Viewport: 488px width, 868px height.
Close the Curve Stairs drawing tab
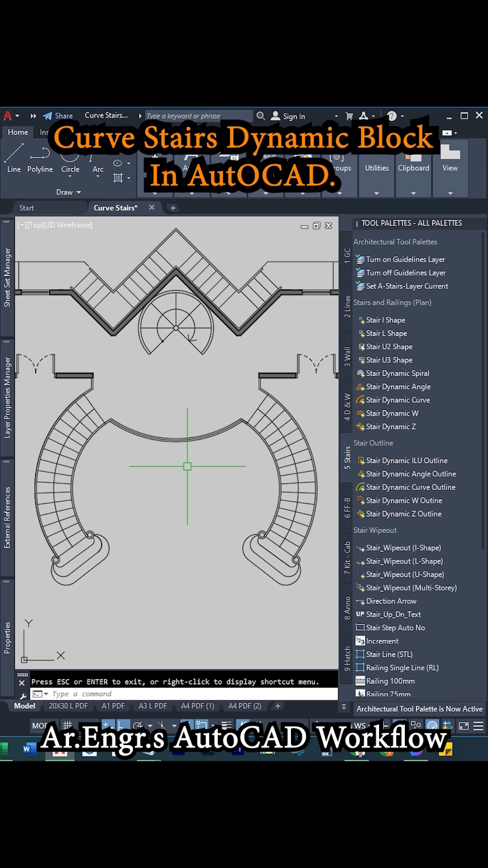click(152, 208)
